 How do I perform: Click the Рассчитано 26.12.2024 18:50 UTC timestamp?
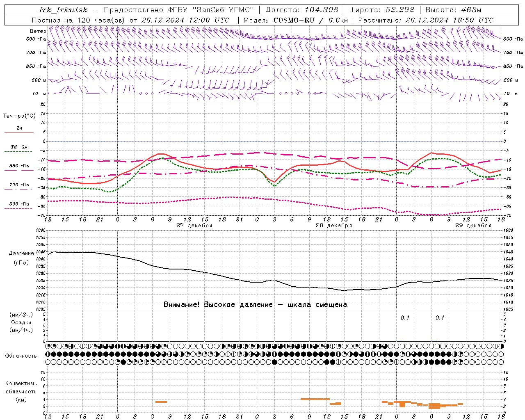[x=426, y=20]
